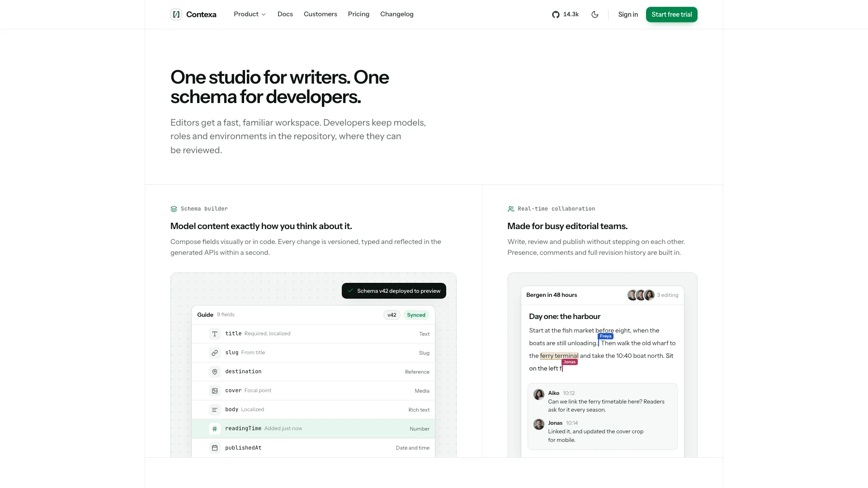Viewport: 868px width, 488px height.
Task: Click the '10:14' comment timestamp
Action: point(572,423)
